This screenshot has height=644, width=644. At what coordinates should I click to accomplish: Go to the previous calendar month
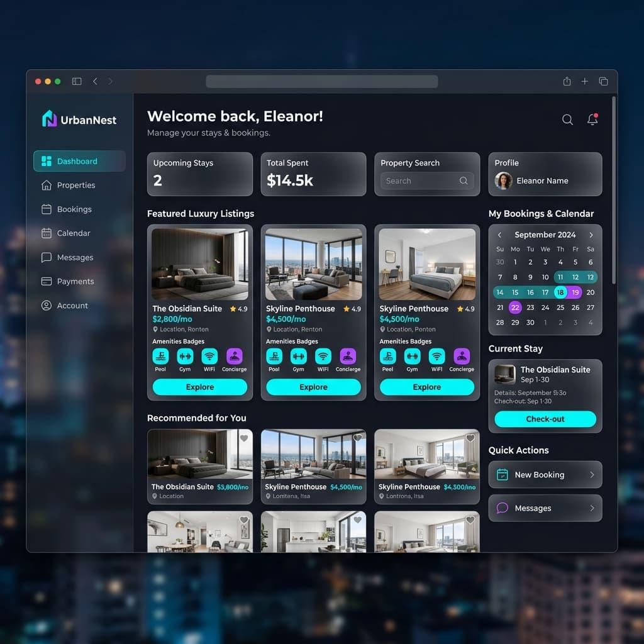point(499,235)
